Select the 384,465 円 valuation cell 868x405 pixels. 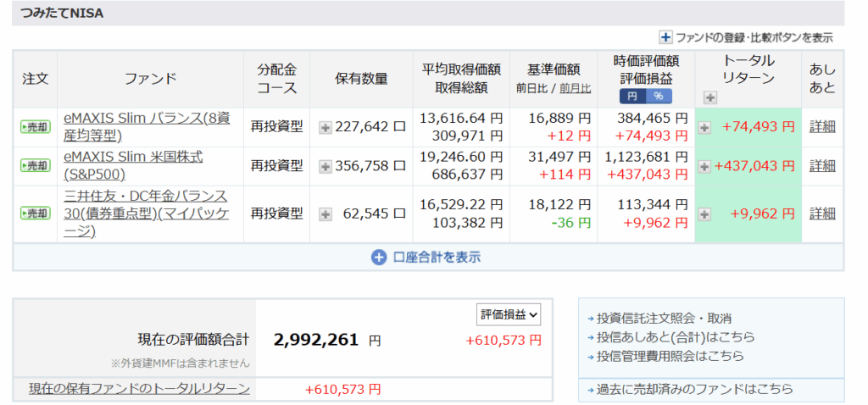653,119
